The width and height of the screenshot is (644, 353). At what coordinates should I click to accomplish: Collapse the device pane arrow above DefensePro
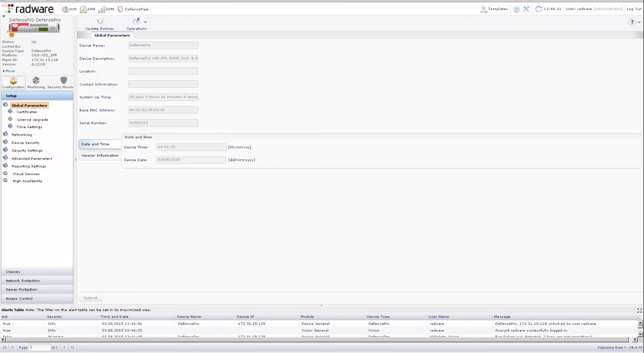[x=4, y=16]
